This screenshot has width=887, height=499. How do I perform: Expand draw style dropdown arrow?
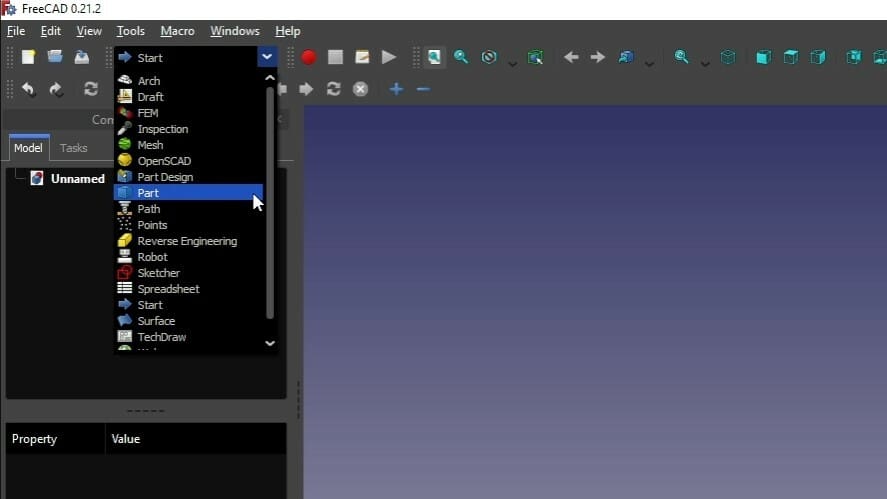pos(513,63)
